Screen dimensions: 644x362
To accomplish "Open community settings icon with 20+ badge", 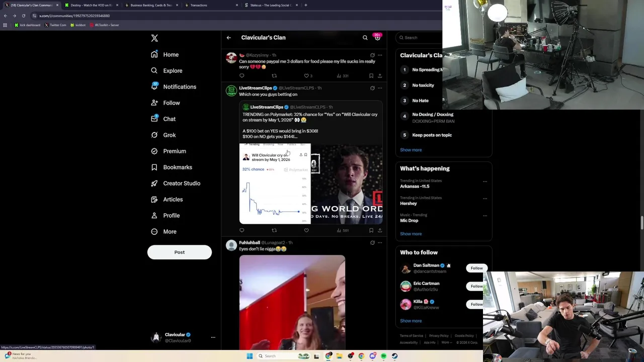I will coord(377,38).
